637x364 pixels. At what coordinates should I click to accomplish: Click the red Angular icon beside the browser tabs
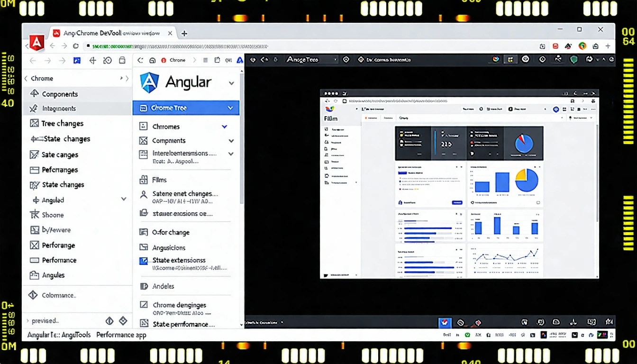[36, 43]
